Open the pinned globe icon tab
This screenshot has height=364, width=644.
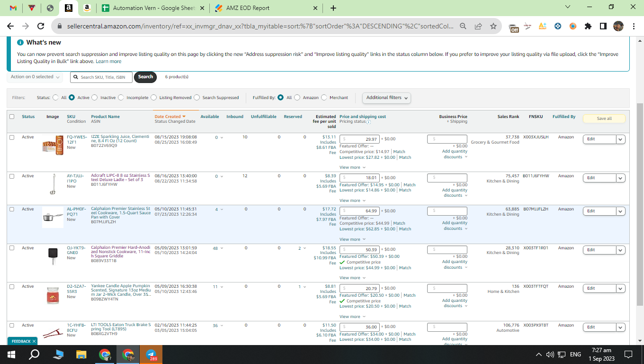(50, 8)
